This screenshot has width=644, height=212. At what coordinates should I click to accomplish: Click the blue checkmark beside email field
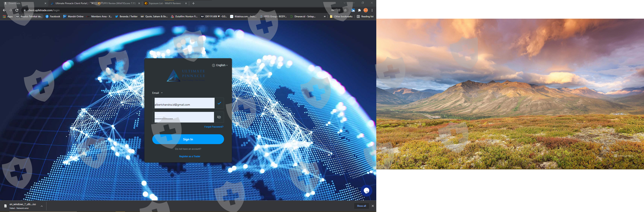(x=219, y=103)
